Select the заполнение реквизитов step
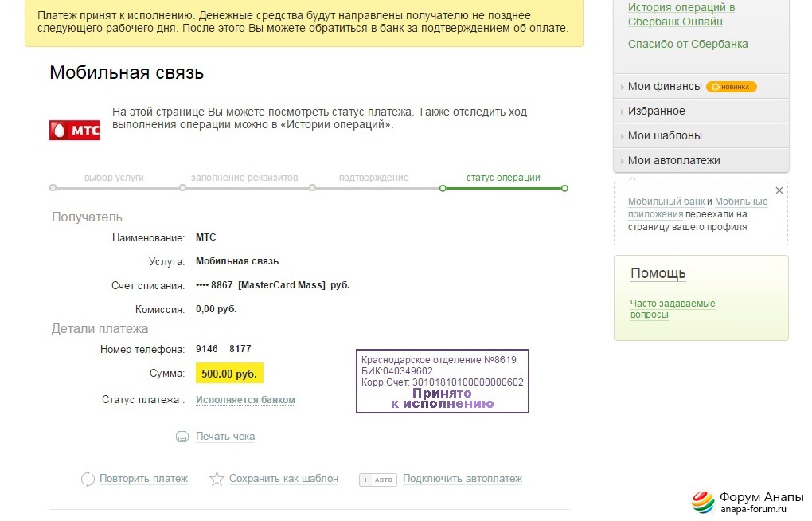 tap(244, 178)
